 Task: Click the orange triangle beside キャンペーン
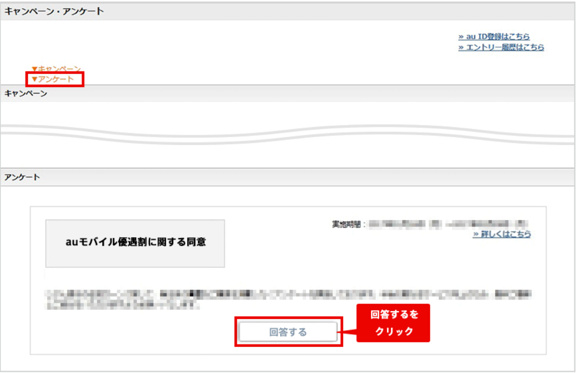[x=35, y=69]
